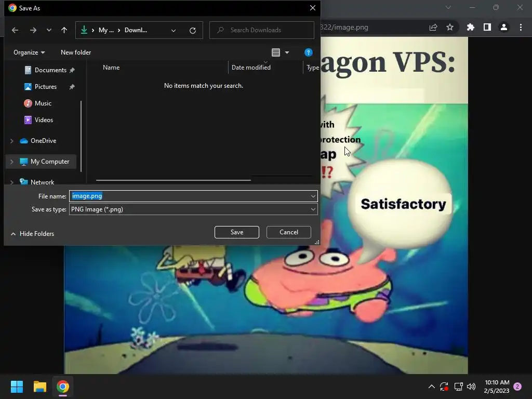
Task: Show hidden tray icons
Action: tap(432, 387)
